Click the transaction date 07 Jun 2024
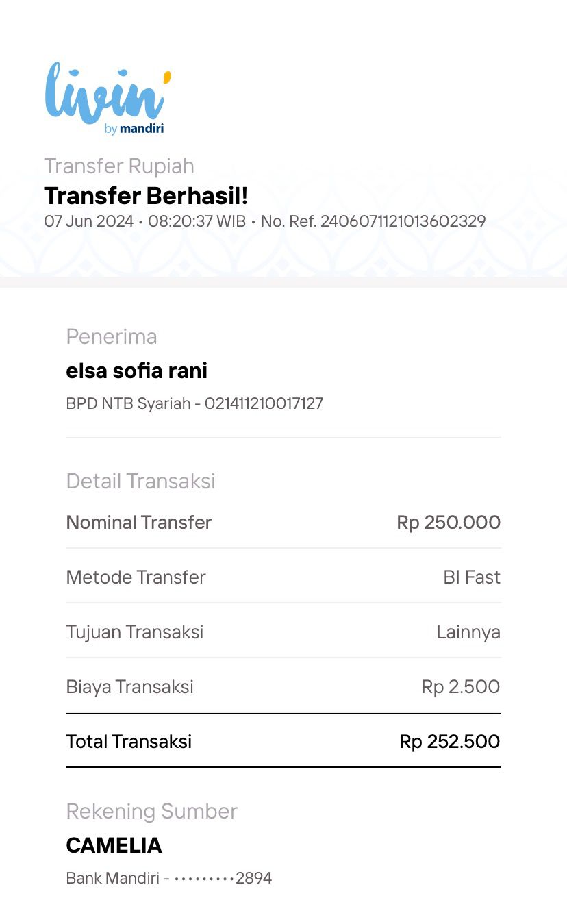The image size is (567, 924). point(88,221)
